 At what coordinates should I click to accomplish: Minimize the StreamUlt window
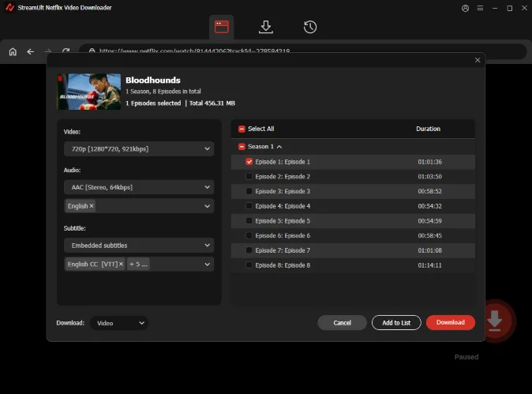495,8
